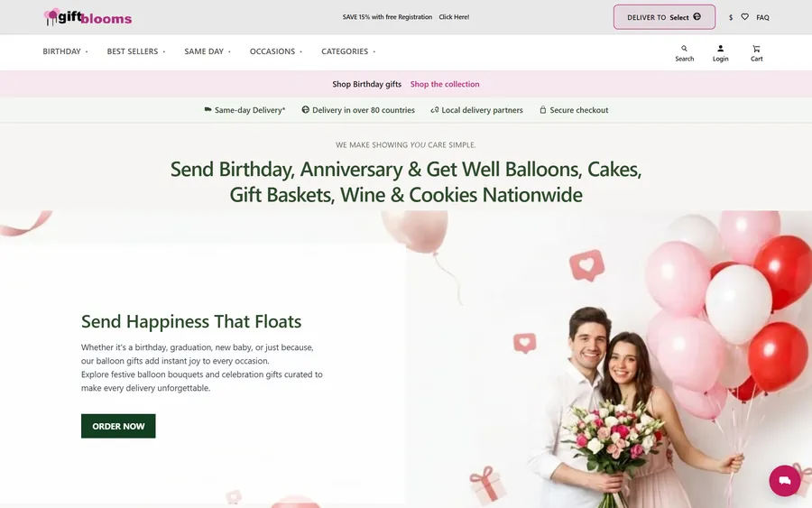The height and width of the screenshot is (508, 812).
Task: Expand the BIRTHDAY menu
Action: click(65, 51)
